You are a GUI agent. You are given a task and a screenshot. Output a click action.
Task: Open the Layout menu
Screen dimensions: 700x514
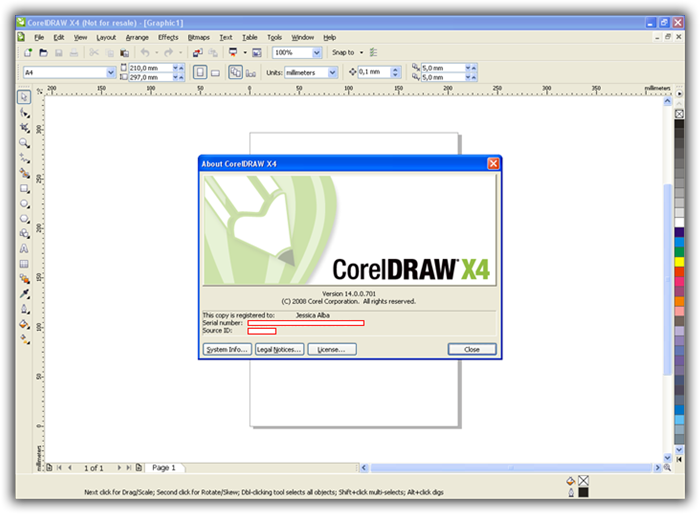[x=106, y=38]
